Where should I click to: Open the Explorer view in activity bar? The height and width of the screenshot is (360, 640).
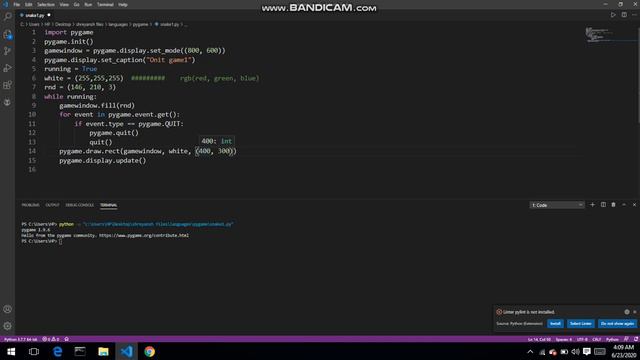tap(7, 34)
